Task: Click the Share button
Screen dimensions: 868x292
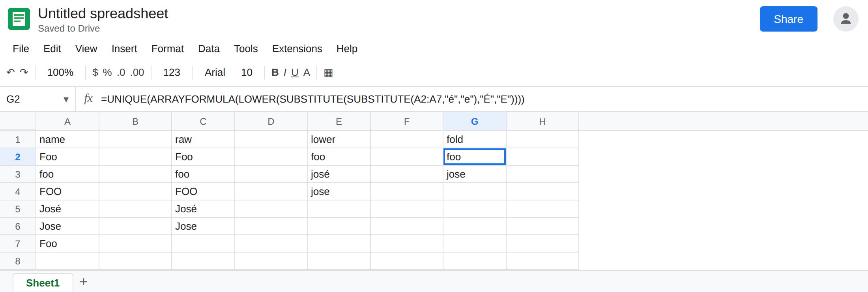Action: (788, 19)
